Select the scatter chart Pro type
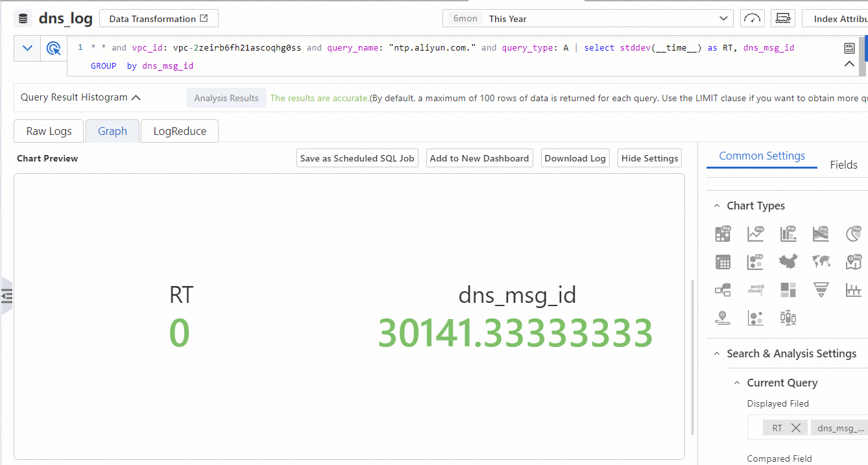The image size is (868, 465). tap(756, 262)
